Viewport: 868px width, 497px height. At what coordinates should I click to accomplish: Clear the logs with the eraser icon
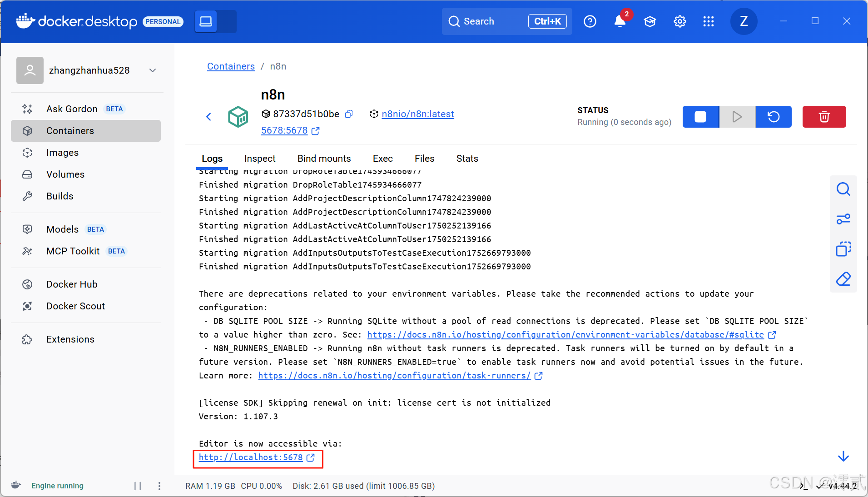point(843,279)
